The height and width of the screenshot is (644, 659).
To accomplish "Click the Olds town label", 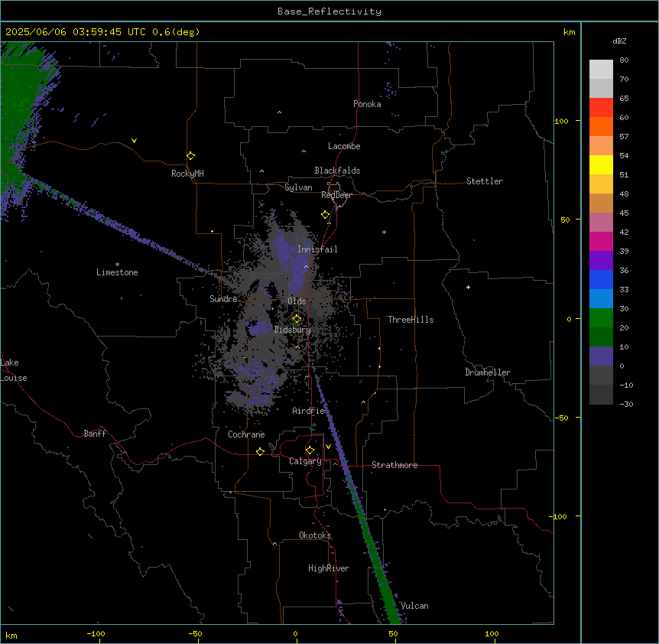I will click(297, 301).
